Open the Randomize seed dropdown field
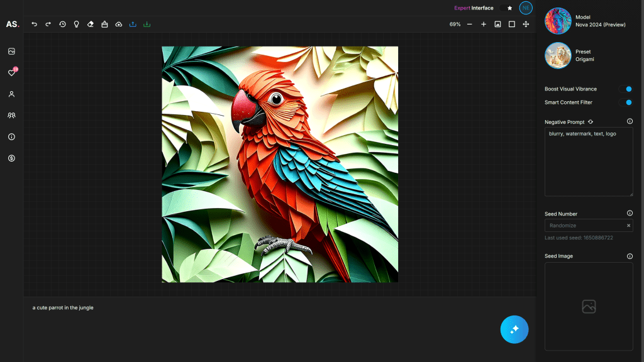 [585, 225]
